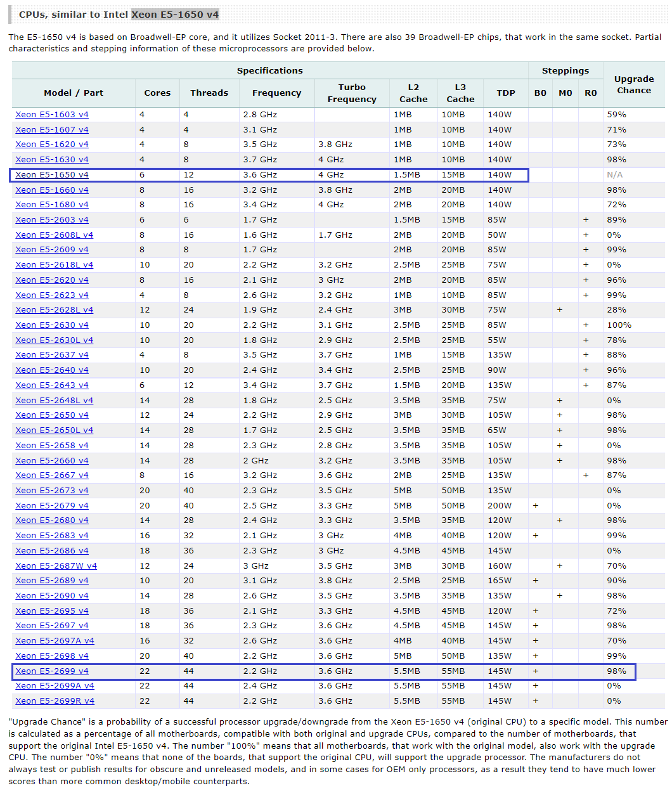Open the Xeon E5-1630 v4 link
The height and width of the screenshot is (788, 672).
point(52,160)
